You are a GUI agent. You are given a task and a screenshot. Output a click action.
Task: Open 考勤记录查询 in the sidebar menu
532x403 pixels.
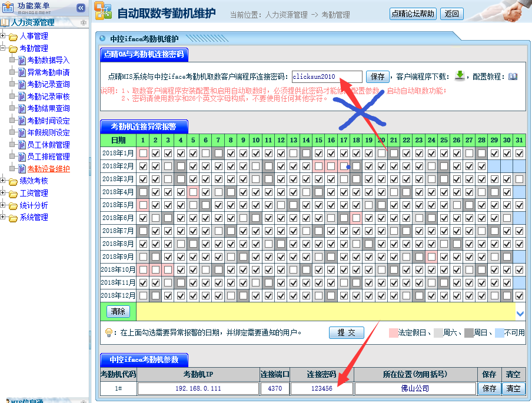point(48,84)
